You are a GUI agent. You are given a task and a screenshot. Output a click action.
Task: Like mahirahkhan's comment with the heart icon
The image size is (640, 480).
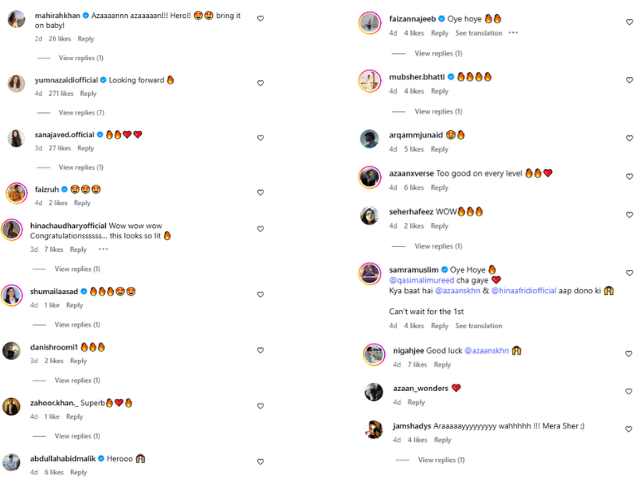coord(261,18)
